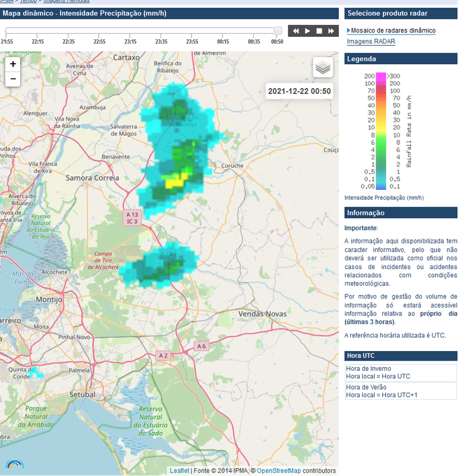This screenshot has width=459, height=476.
Task: Click the A 6 road badge
Action: pos(202,346)
